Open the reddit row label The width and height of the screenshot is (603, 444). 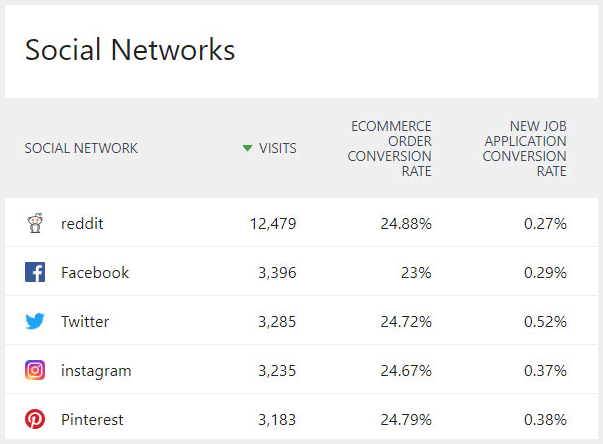(x=82, y=223)
